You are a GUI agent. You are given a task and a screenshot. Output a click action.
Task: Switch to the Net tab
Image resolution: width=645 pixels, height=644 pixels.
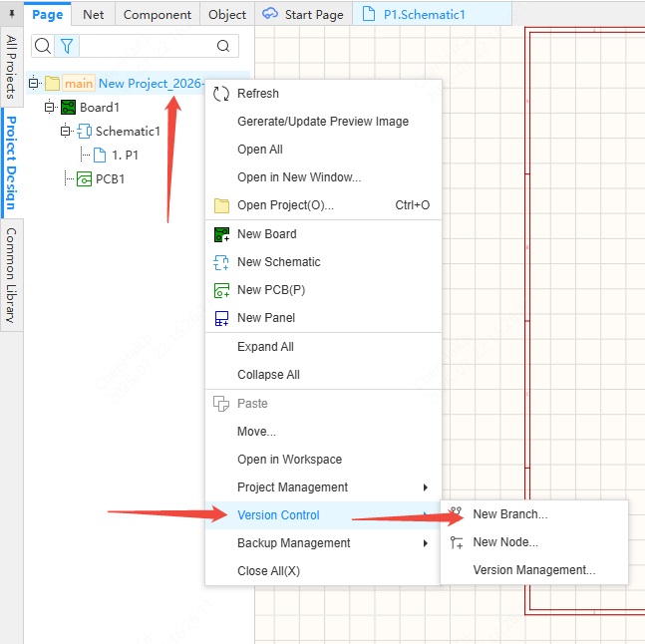point(93,15)
